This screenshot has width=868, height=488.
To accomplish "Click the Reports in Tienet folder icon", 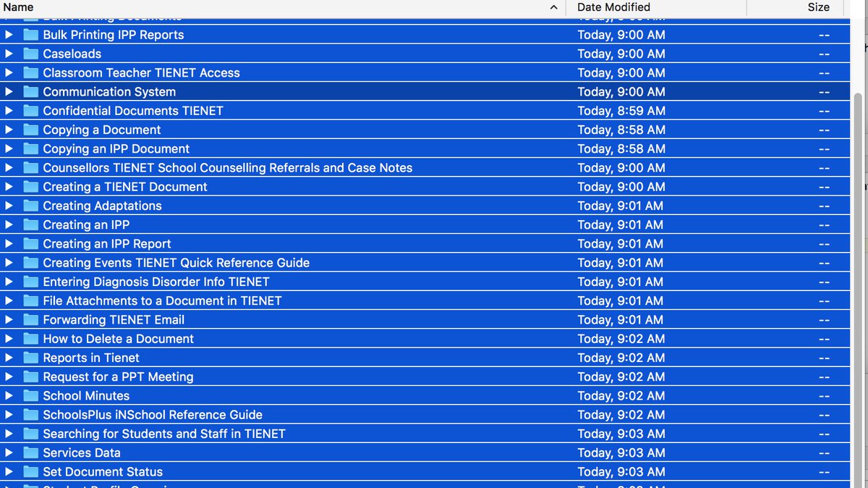I will 30,358.
